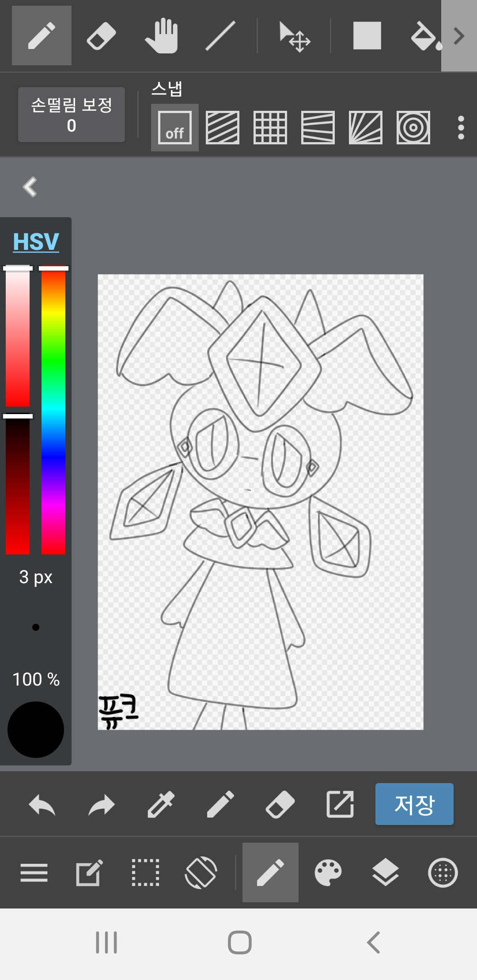
Task: Open the layers panel
Action: click(x=385, y=873)
